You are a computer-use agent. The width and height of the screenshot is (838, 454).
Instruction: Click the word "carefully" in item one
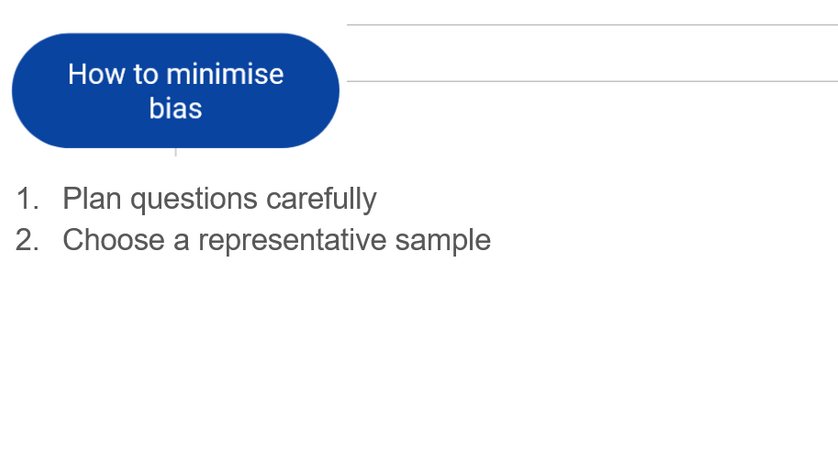[x=321, y=199]
